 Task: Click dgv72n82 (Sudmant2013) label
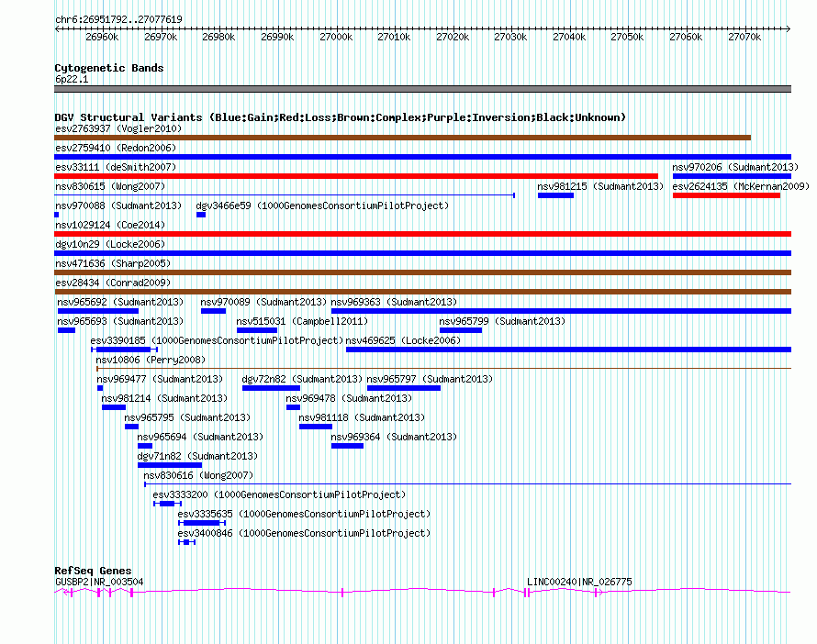pos(302,379)
